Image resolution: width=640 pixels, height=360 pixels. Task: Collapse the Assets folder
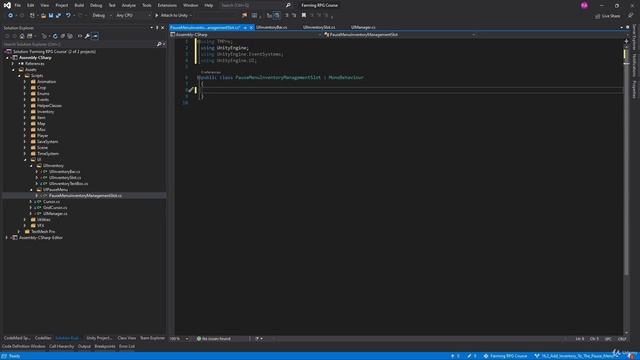click(x=13, y=70)
